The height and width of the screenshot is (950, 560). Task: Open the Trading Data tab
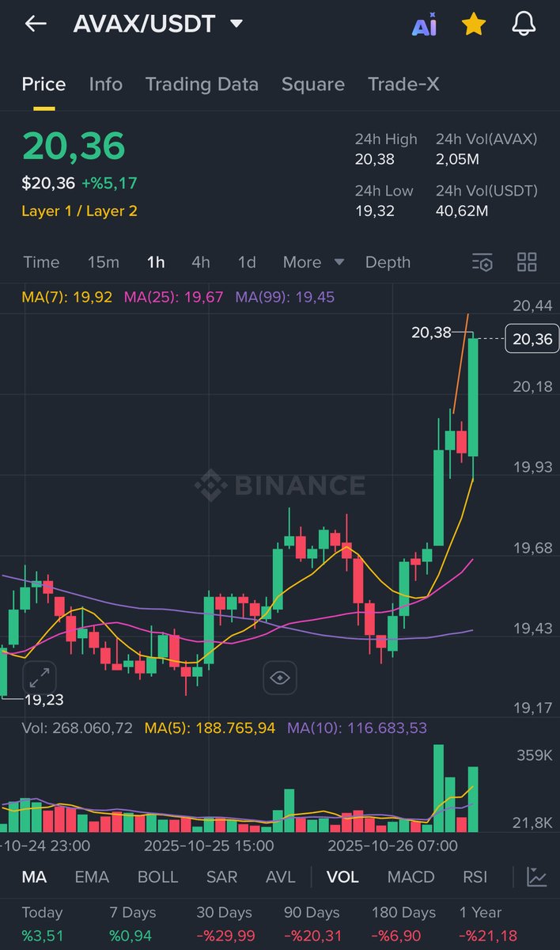tap(202, 85)
